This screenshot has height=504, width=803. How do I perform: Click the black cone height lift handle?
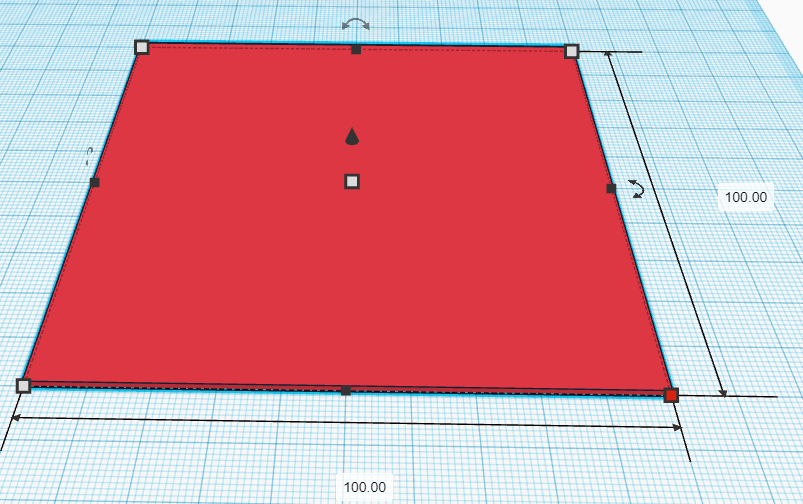pos(352,136)
